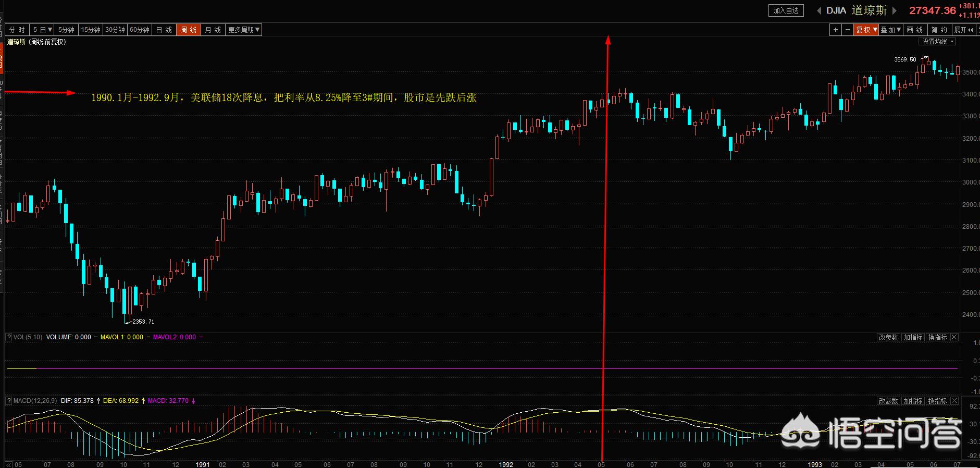This screenshot has width=980, height=468.
Task: Open help for MACD(12,26,9) indicator
Action: click(x=9, y=401)
